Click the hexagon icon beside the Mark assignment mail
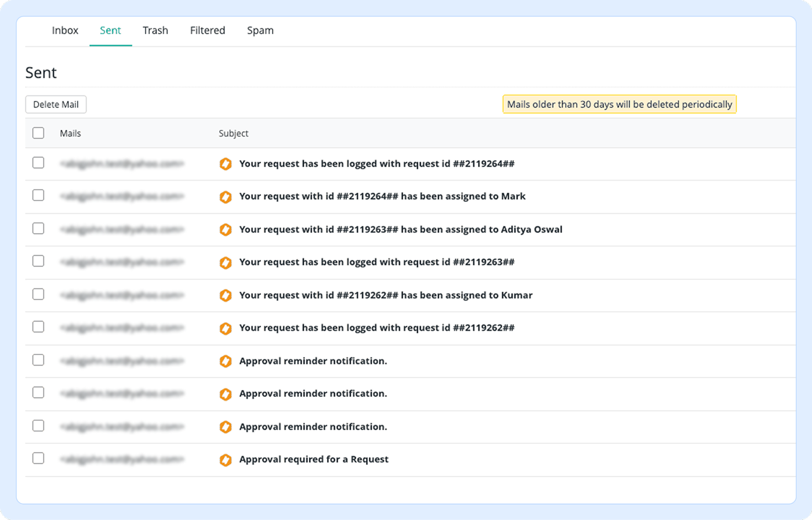812x520 pixels. coord(226,197)
